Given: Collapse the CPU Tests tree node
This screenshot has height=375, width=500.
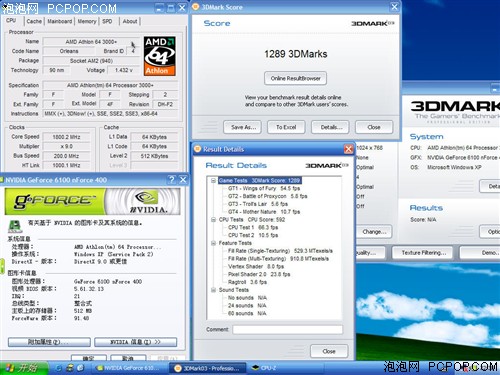Looking at the screenshot, I should pyautogui.click(x=213, y=220).
